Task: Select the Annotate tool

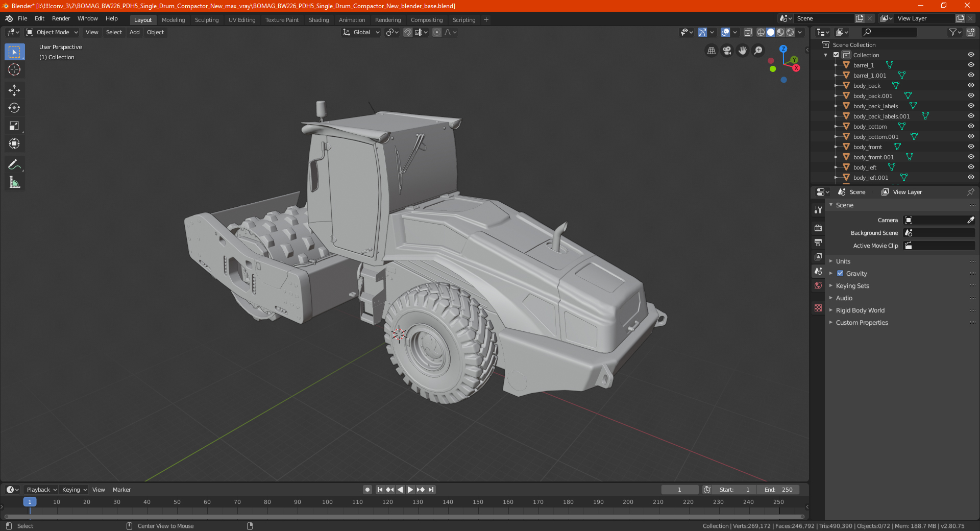Action: [x=14, y=164]
